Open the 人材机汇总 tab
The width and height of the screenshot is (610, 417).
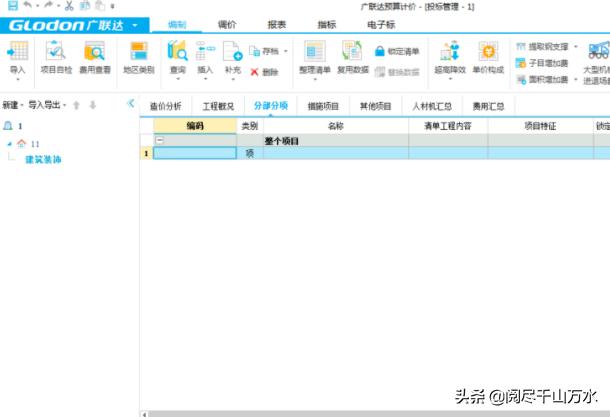(432, 106)
